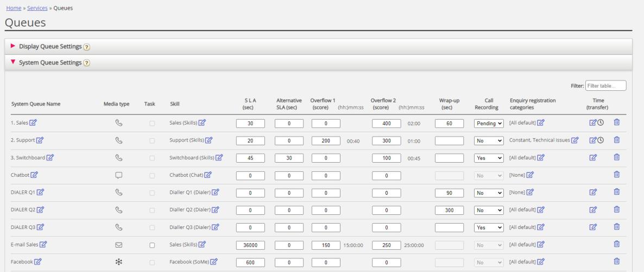Delete the E-mail Sales queue
644x272 pixels.
click(x=616, y=244)
